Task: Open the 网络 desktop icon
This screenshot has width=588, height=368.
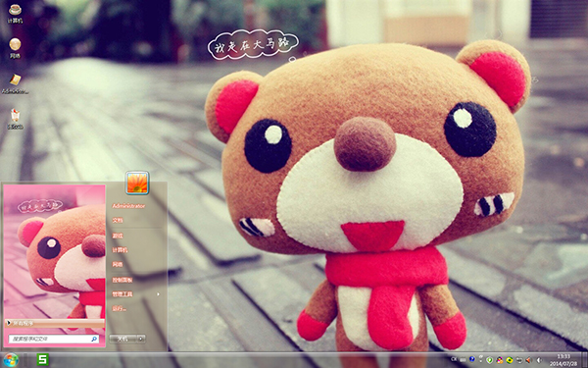Action: pos(15,48)
